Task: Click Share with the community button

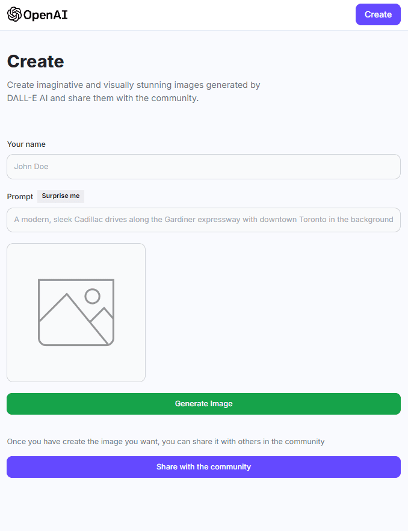Action: pyautogui.click(x=203, y=467)
